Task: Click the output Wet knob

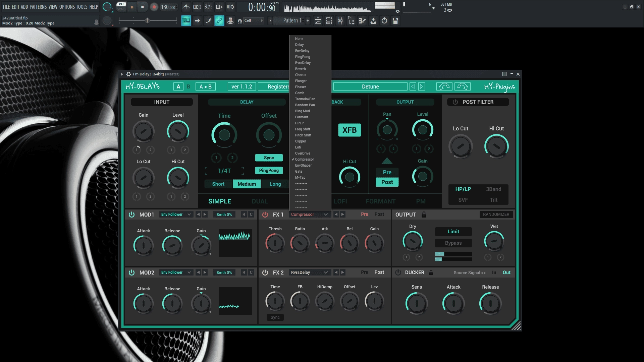Action: 494,241
